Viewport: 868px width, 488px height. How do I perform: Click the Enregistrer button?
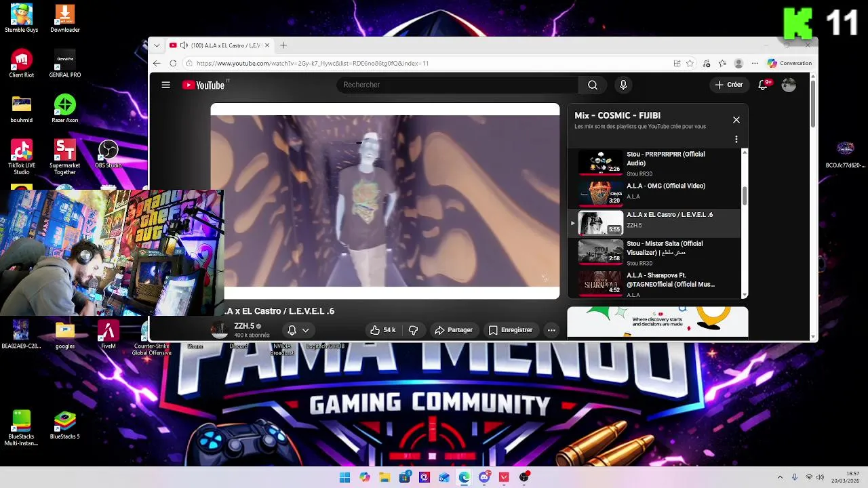coord(511,330)
